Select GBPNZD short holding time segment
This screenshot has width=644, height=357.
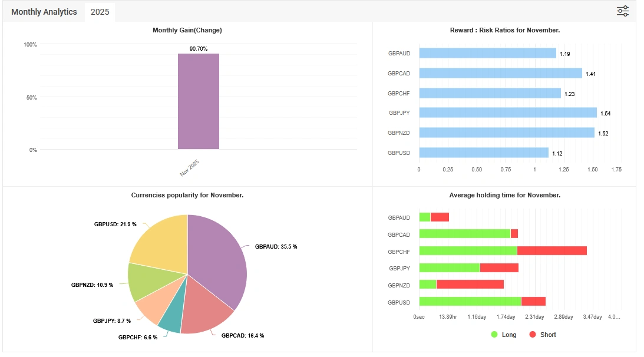point(470,285)
